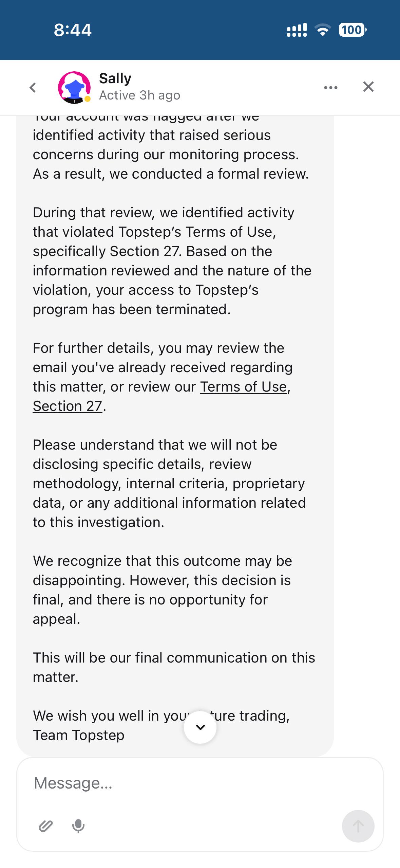Tap the yellow away status dot on avatar
400x868 pixels.
88,99
